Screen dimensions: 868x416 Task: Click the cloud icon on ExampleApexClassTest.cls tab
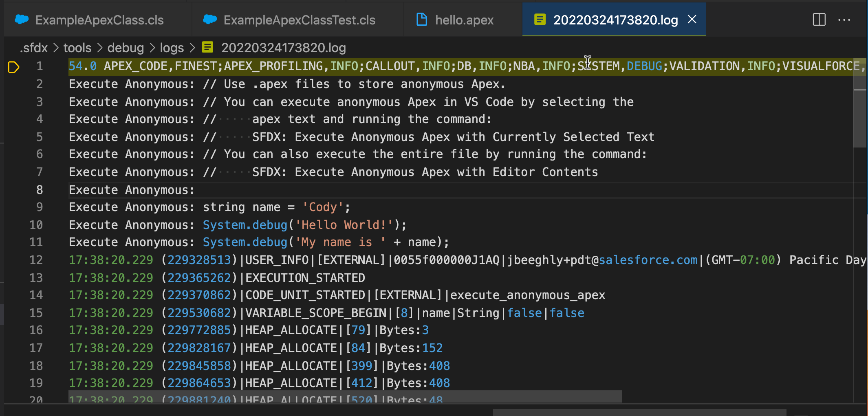click(x=209, y=20)
